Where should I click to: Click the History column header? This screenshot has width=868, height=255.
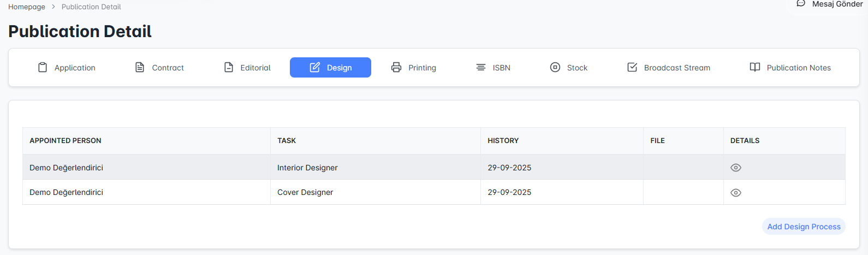tap(503, 141)
